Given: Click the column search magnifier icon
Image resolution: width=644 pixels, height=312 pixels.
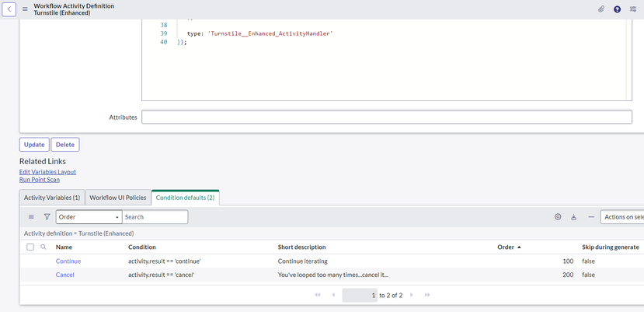Looking at the screenshot, I should pyautogui.click(x=44, y=247).
